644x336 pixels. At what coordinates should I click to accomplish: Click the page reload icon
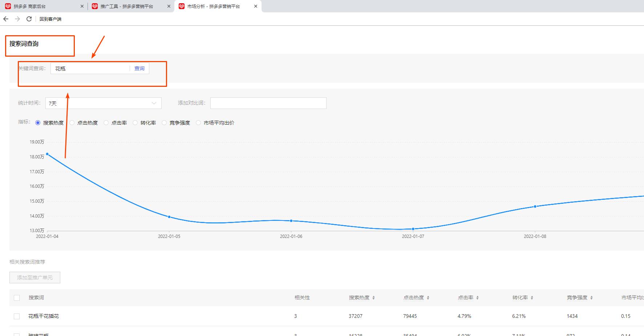tap(29, 19)
